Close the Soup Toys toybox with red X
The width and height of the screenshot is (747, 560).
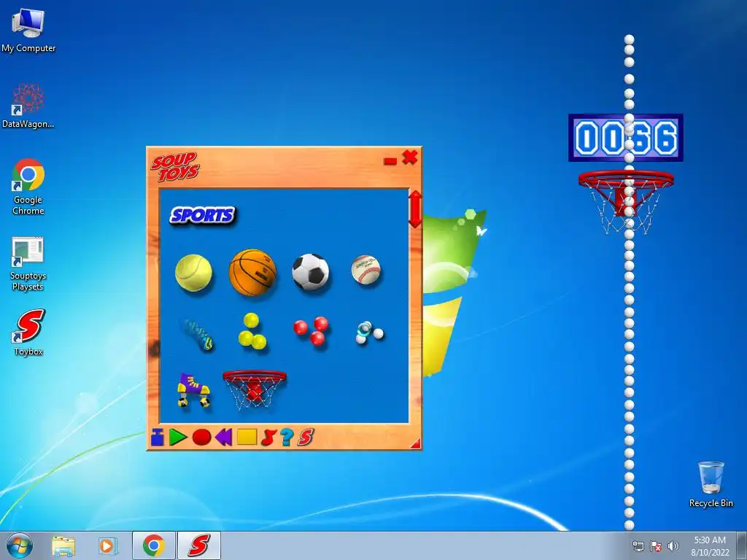[410, 157]
